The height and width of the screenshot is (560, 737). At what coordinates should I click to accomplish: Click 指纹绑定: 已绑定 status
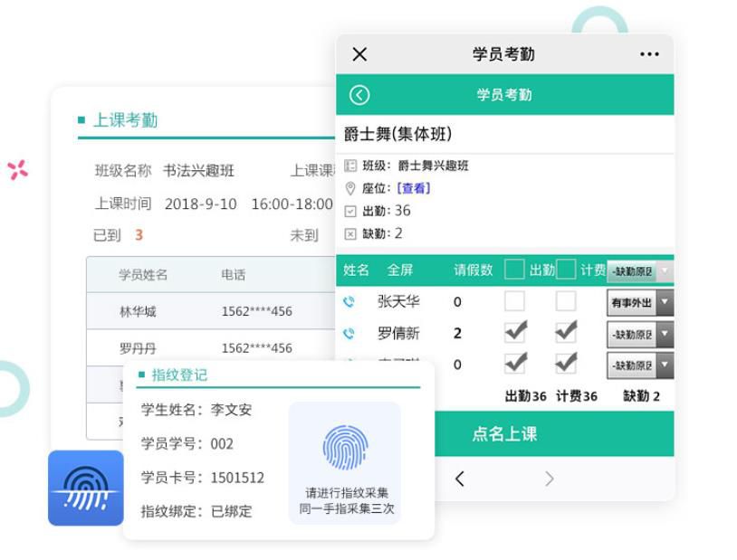196,511
